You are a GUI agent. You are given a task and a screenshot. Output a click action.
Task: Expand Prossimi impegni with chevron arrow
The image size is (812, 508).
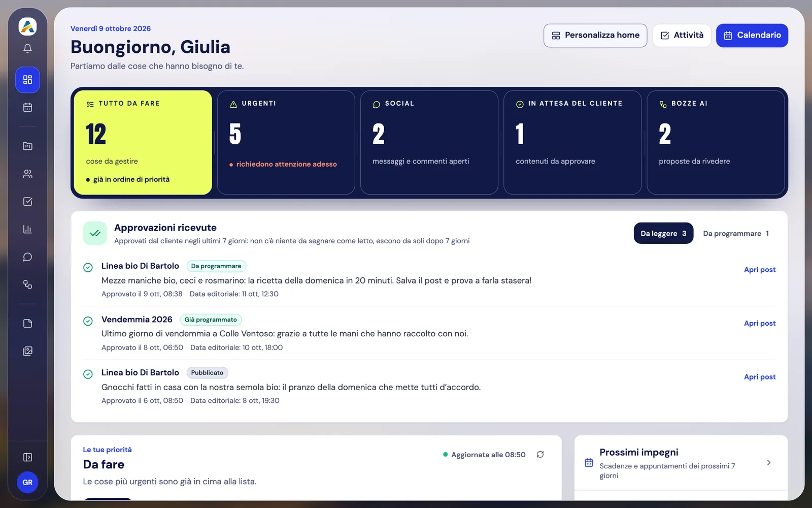click(769, 463)
